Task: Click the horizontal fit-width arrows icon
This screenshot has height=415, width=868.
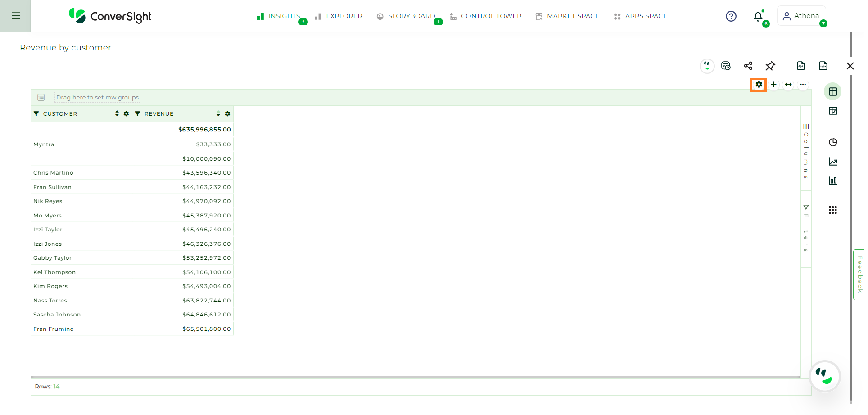Action: click(788, 85)
